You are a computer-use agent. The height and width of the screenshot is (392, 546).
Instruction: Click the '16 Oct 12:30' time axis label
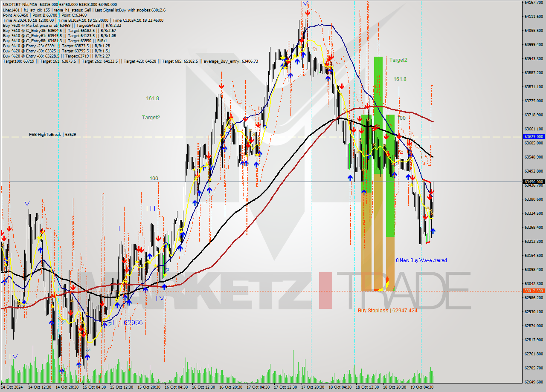tap(204, 387)
